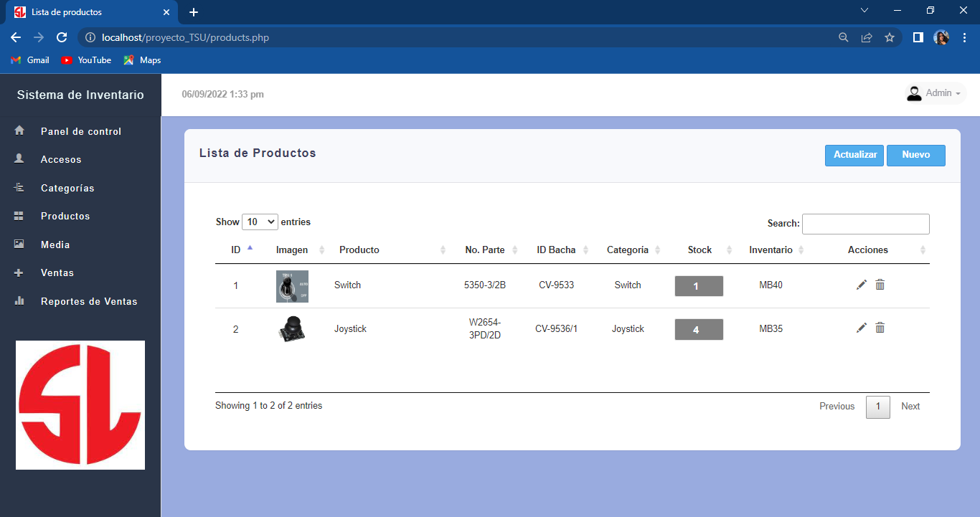Open Categorías in the sidebar
Viewport: 980px width, 517px height.
67,188
